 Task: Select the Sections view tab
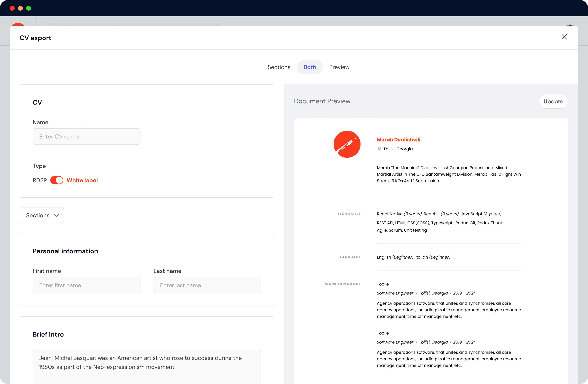click(279, 67)
